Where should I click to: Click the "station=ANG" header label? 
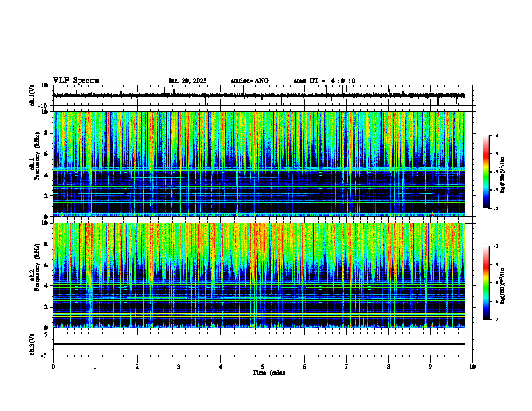(x=249, y=81)
